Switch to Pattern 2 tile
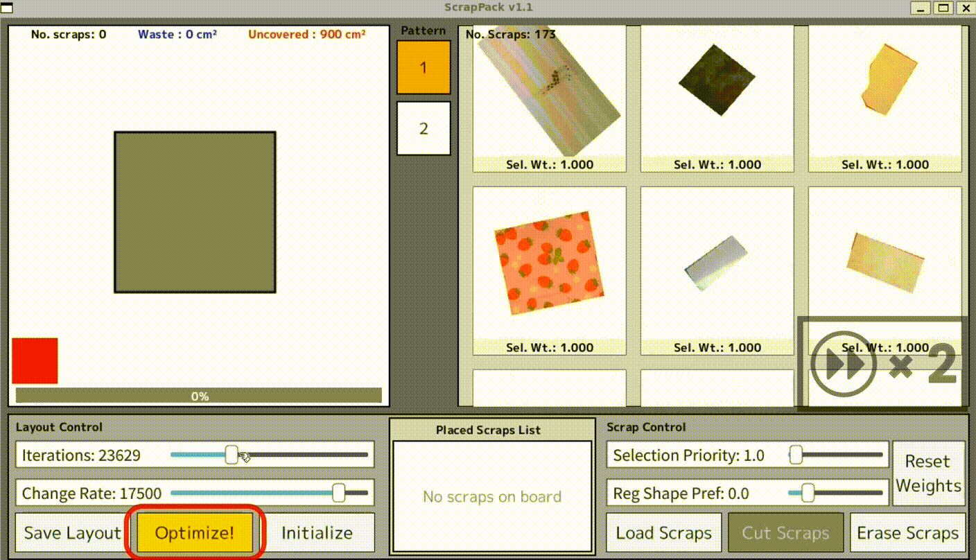Viewport: 976px width, 560px height. pyautogui.click(x=424, y=129)
